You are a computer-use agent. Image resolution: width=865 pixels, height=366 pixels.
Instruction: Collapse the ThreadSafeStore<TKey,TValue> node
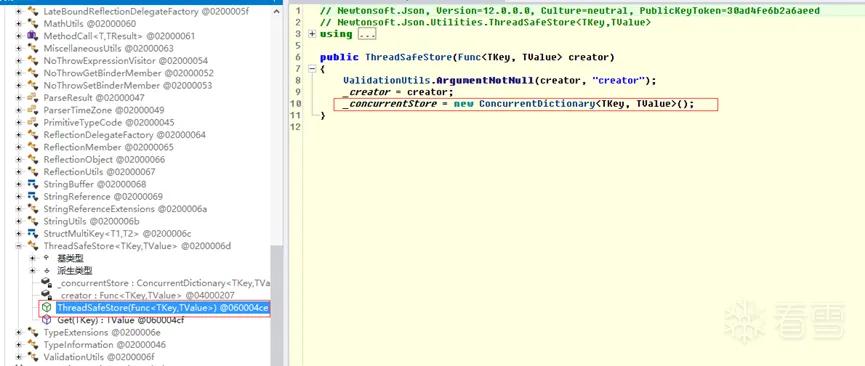[19, 246]
